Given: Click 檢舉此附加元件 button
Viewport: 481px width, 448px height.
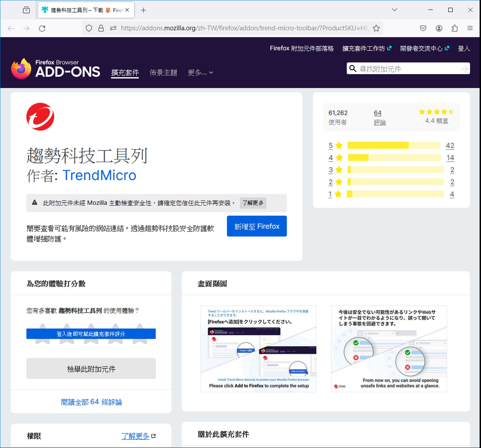Looking at the screenshot, I should [x=91, y=369].
